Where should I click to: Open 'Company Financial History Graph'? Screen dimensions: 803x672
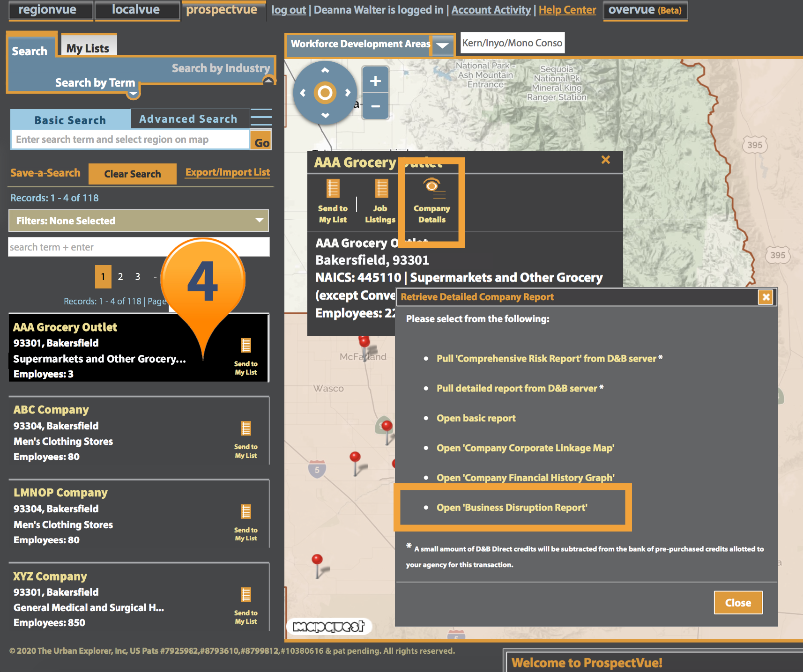[525, 478]
